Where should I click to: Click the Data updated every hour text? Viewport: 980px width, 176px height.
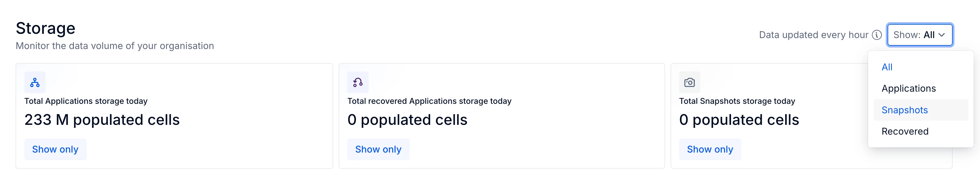pos(814,35)
